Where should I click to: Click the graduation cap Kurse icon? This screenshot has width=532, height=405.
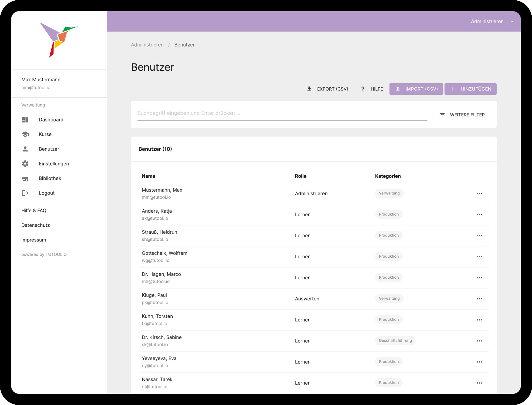click(25, 134)
